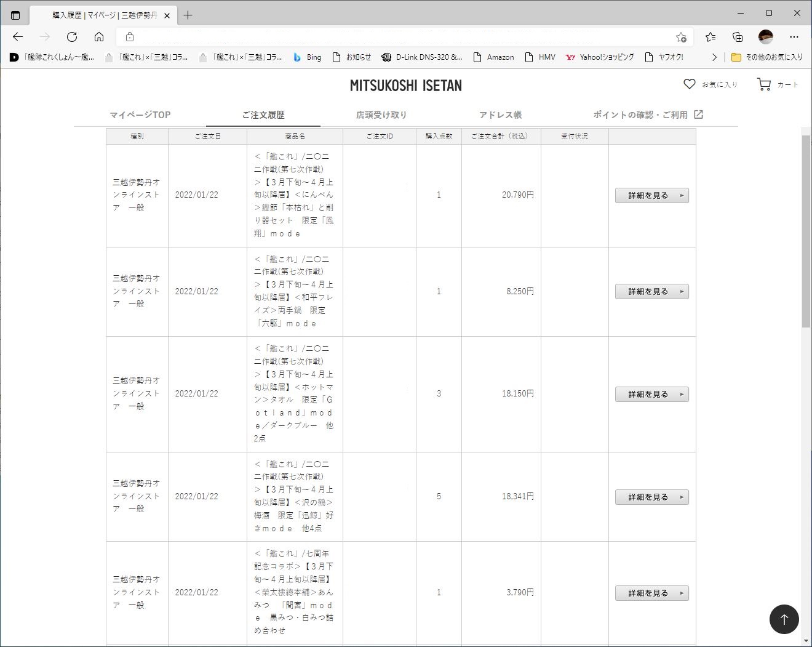Open the ヤフオク! bookmark

point(664,57)
